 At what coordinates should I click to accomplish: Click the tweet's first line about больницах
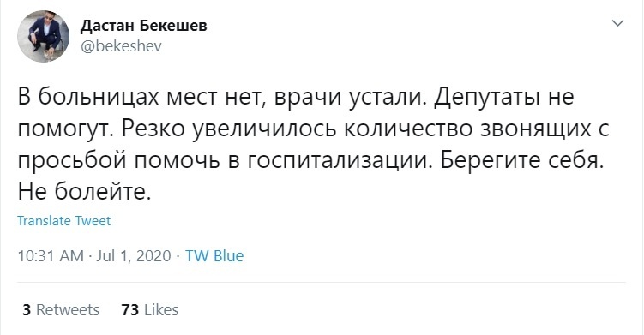pos(296,99)
